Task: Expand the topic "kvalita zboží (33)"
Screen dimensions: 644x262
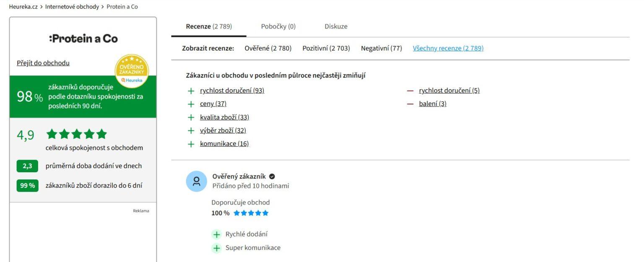Action: click(225, 117)
